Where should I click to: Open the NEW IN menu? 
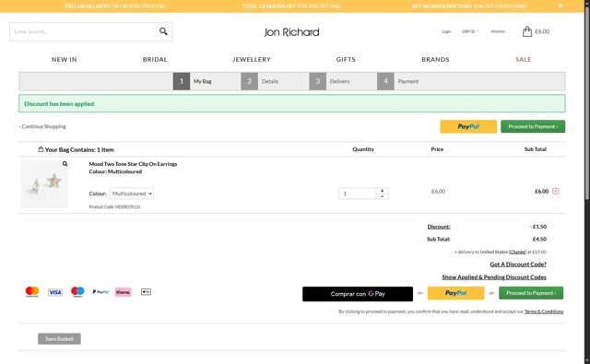(x=64, y=59)
